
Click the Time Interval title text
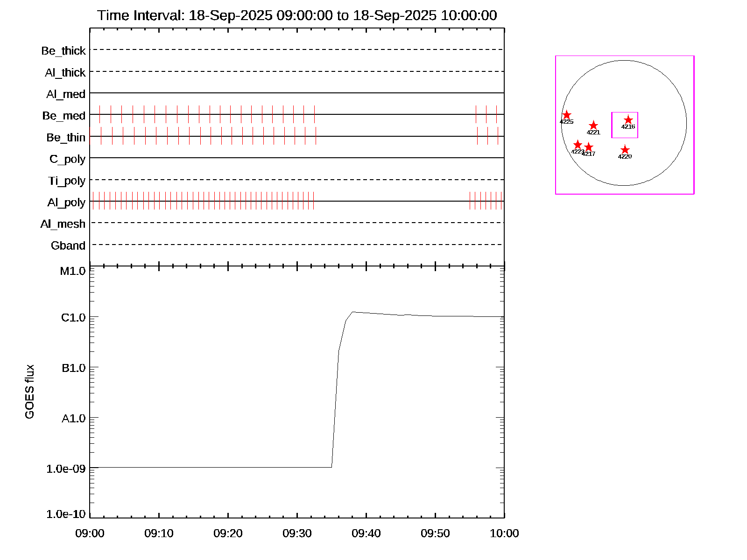[297, 15]
